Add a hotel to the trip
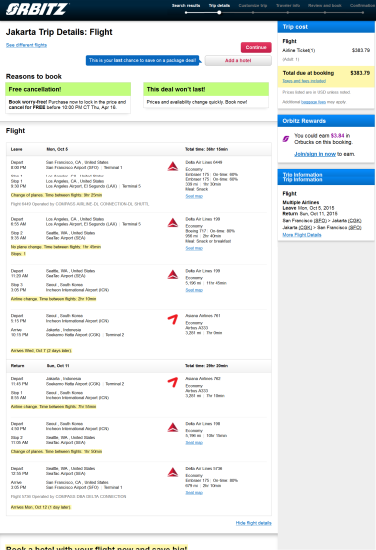 click(238, 60)
